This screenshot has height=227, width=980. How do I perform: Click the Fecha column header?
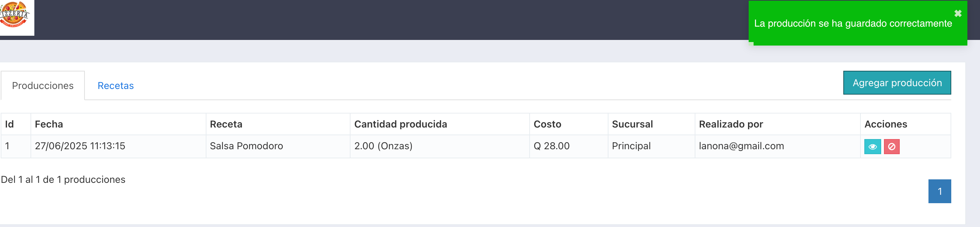pyautogui.click(x=118, y=124)
